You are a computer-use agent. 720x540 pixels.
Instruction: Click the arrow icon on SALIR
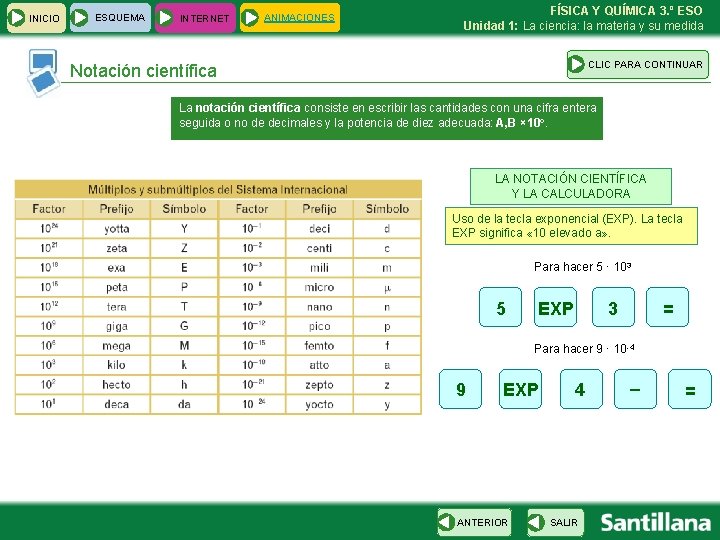click(x=536, y=522)
